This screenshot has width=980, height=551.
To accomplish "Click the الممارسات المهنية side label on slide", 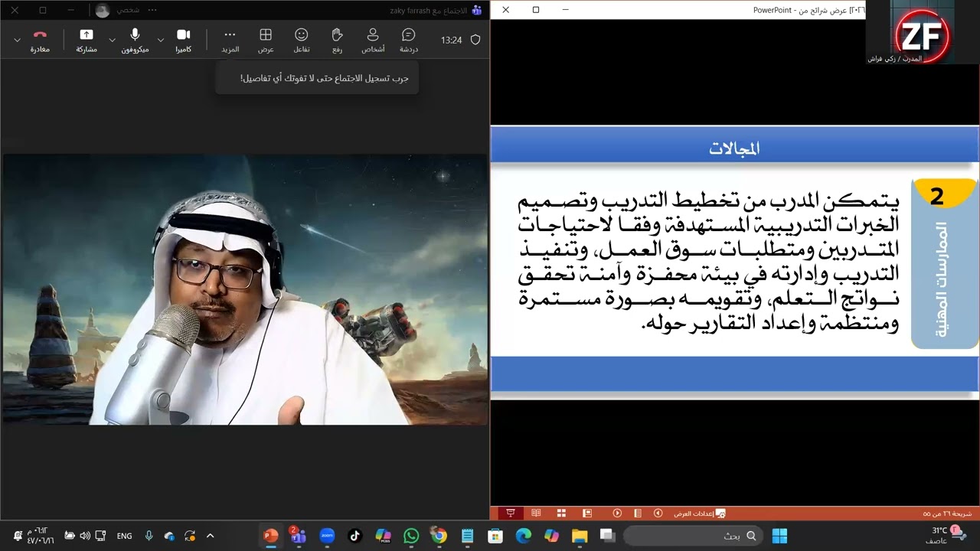I will coord(942,280).
